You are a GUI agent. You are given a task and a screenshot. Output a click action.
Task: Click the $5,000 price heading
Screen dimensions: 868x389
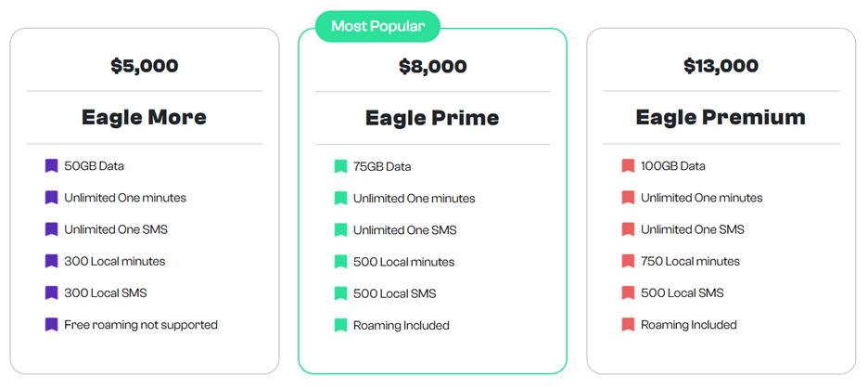[x=144, y=66]
